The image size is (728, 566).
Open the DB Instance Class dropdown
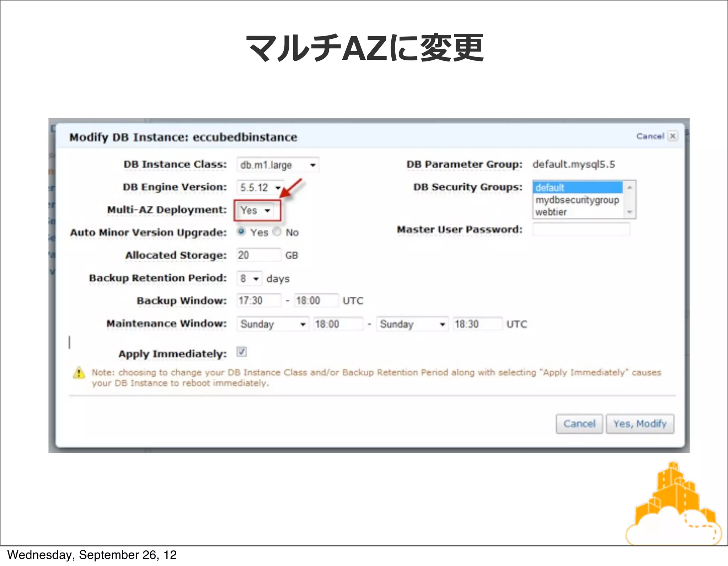coord(278,165)
